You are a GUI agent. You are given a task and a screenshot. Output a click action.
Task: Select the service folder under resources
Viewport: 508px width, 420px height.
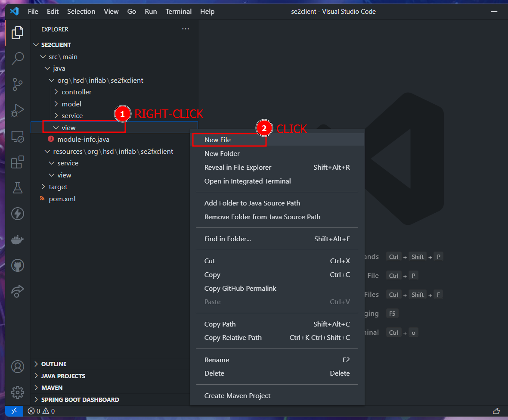pos(68,163)
